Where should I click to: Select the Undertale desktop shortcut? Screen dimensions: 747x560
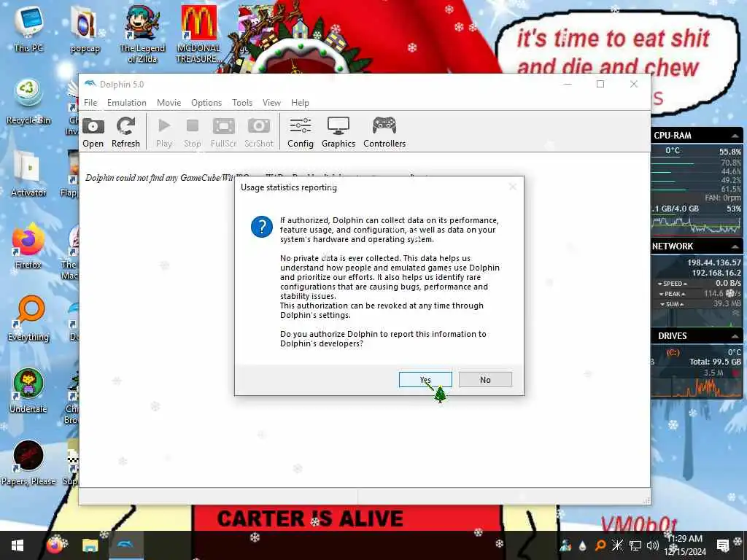[28, 391]
